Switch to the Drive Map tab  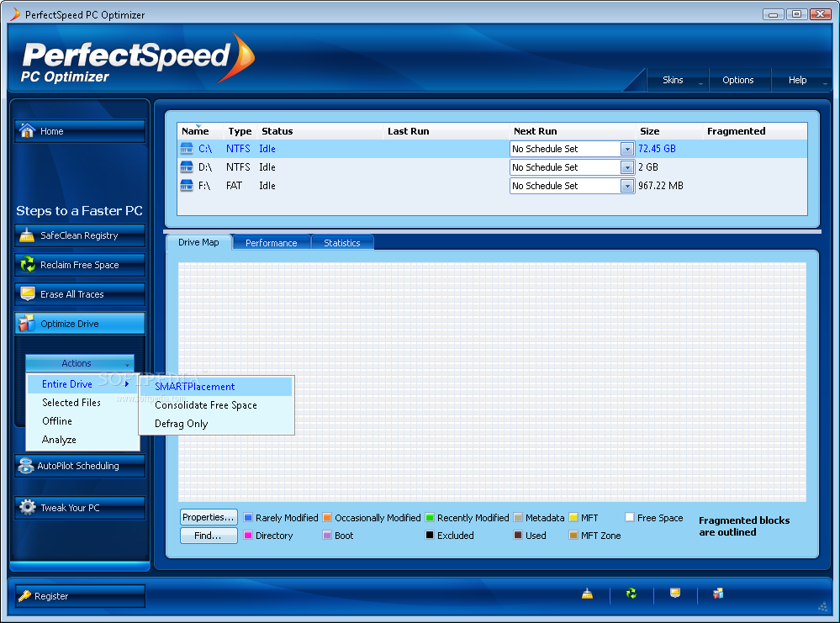[198, 242]
